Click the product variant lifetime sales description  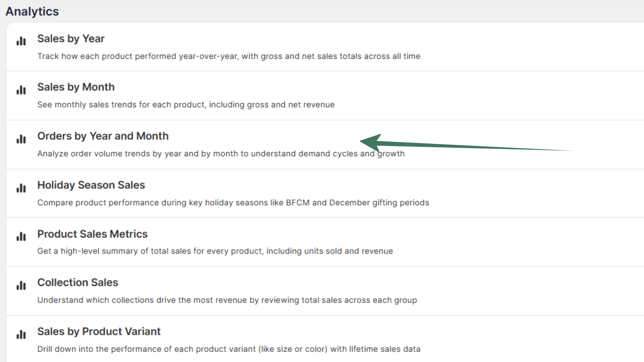click(229, 349)
